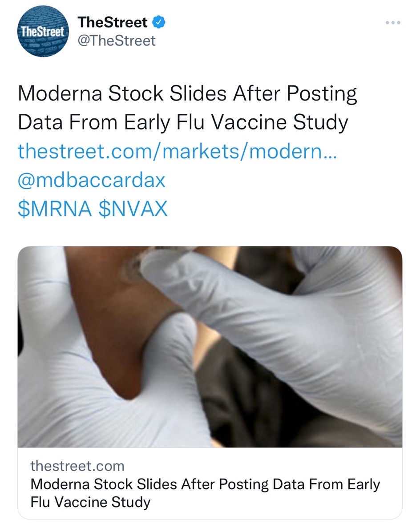Image resolution: width=420 pixels, height=528 pixels.
Task: Open TheStreet round profile avatar
Action: point(43,31)
